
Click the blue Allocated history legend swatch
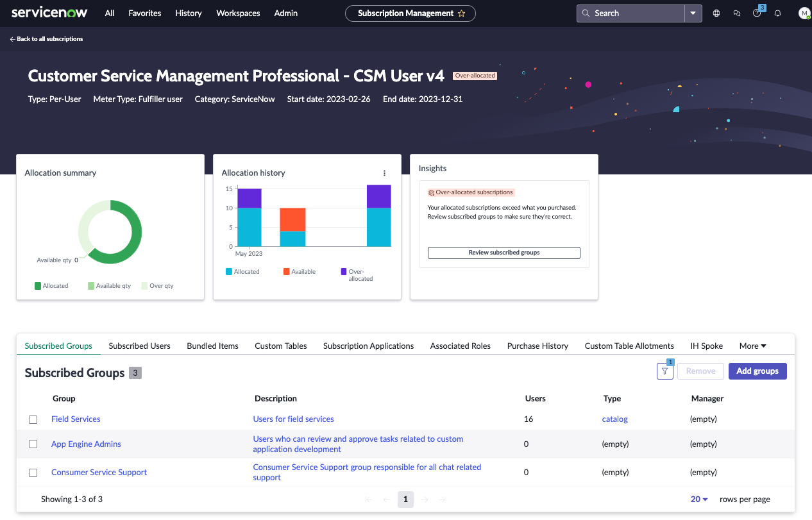(x=228, y=272)
